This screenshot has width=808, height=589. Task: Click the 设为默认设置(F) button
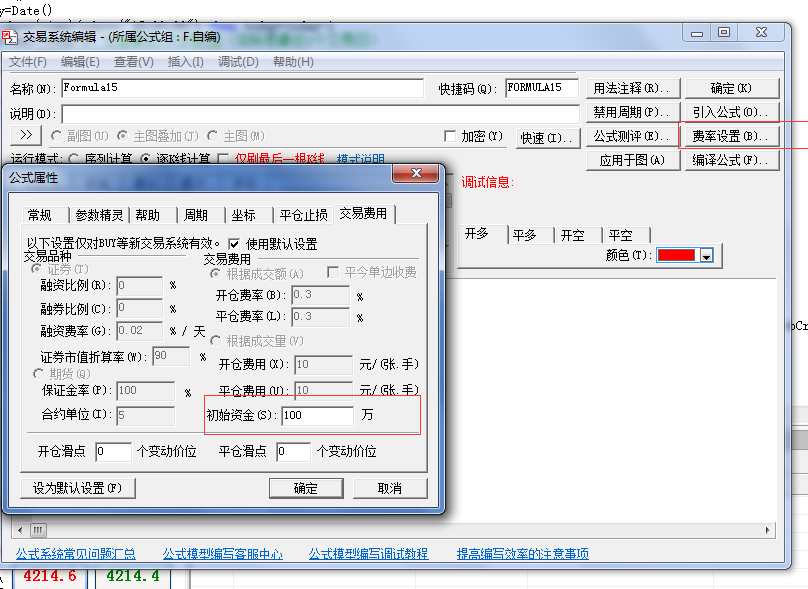[77, 488]
